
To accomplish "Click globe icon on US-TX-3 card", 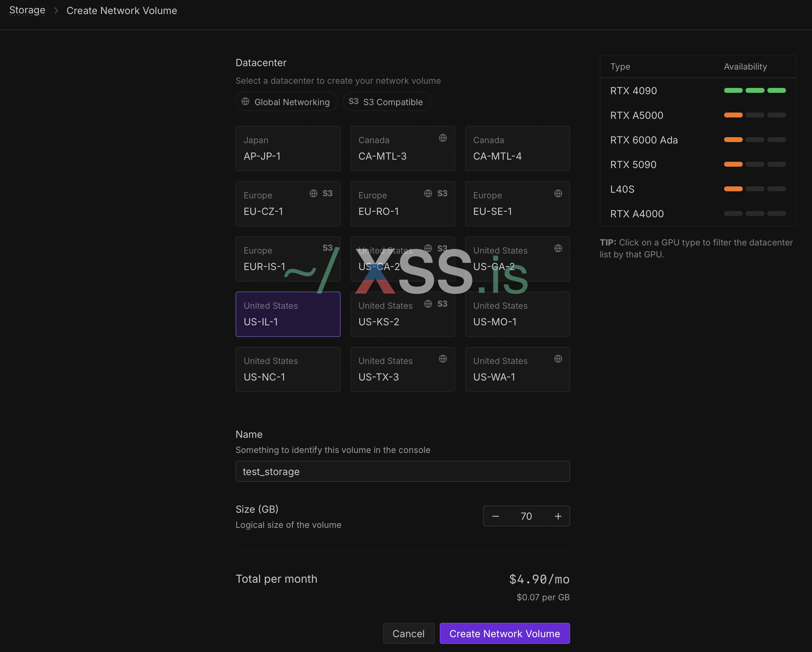I will click(443, 359).
